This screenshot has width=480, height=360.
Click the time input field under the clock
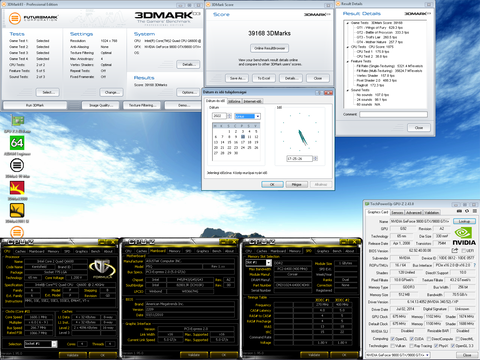300,159
